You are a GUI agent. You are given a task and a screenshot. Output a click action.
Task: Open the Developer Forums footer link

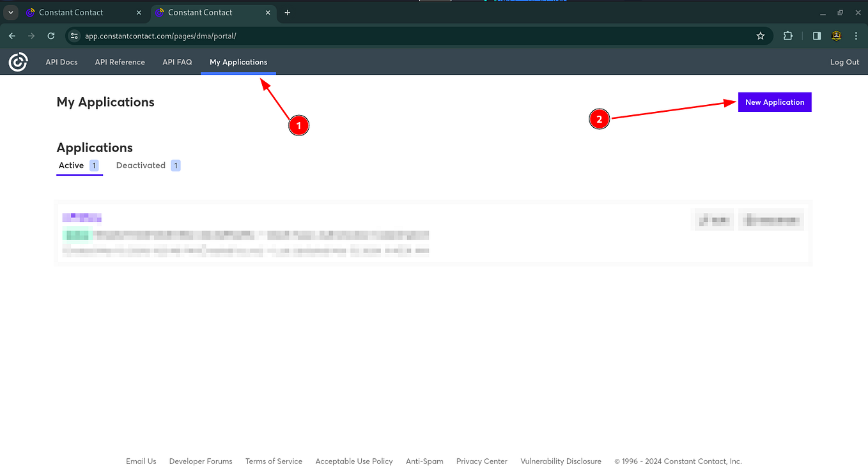200,461
